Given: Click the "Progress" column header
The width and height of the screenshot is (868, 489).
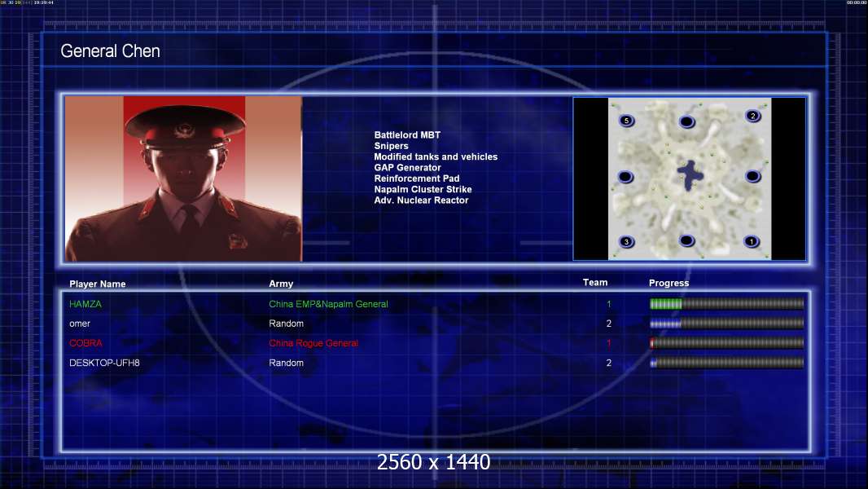Looking at the screenshot, I should (669, 283).
